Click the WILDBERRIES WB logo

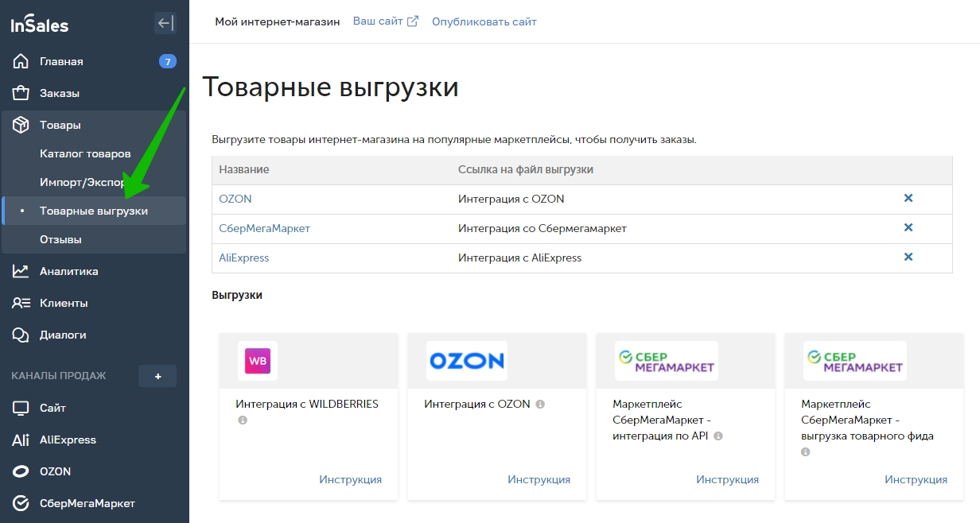[x=258, y=361]
